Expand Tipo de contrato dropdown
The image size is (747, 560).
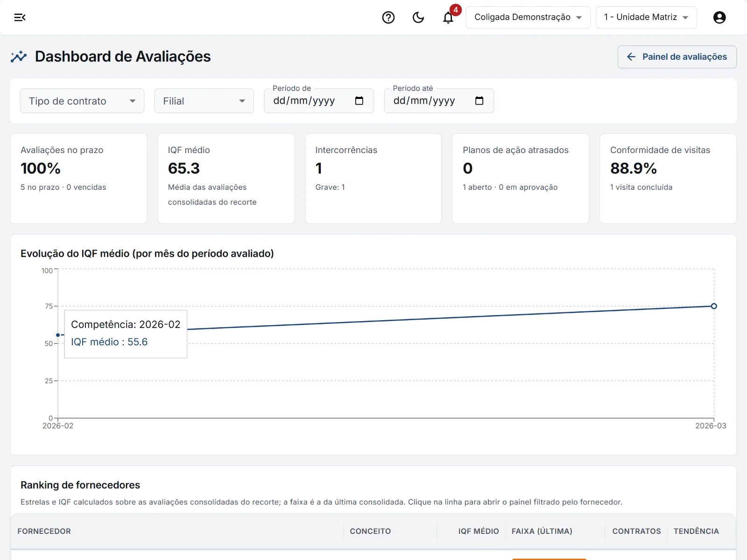tap(82, 101)
